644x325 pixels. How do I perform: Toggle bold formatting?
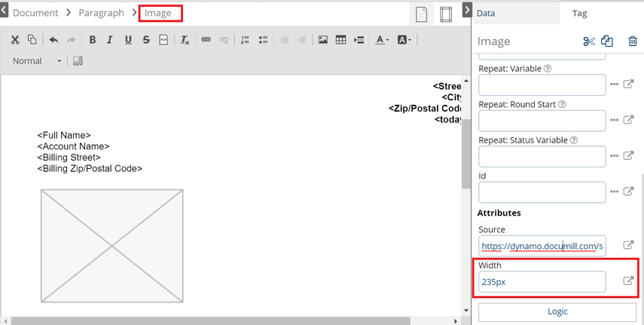coord(93,40)
